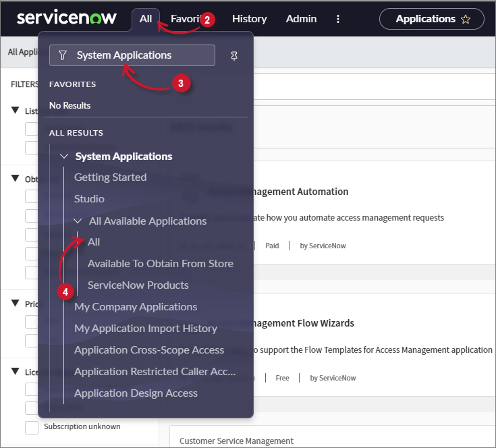The height and width of the screenshot is (448, 496).
Task: Open Application Restricted Caller Access
Action: click(x=155, y=372)
